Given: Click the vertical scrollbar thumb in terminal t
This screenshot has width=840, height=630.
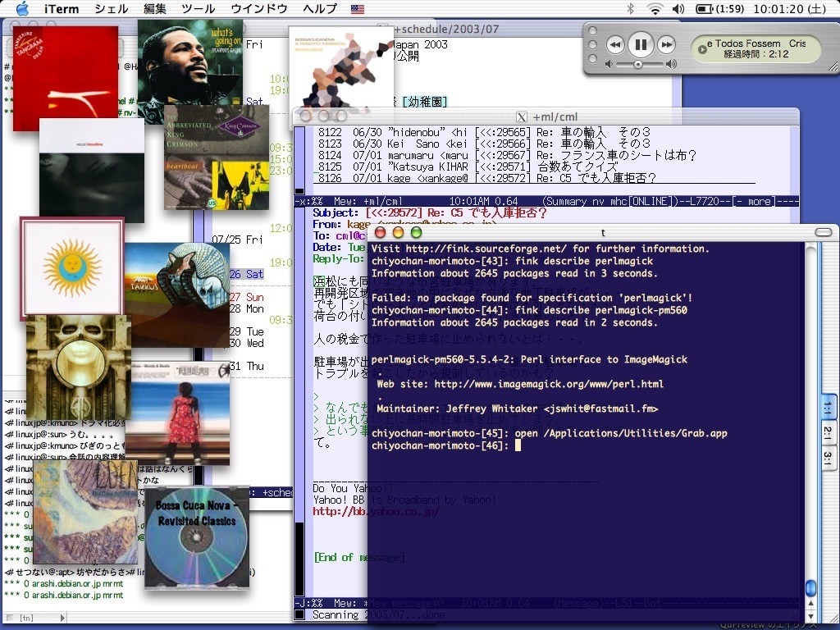Looking at the screenshot, I should pos(810,587).
